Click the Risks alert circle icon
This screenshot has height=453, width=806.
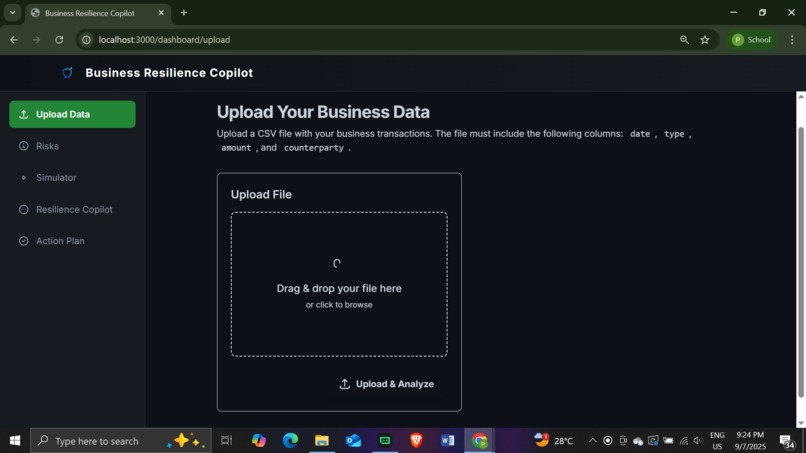[x=24, y=146]
